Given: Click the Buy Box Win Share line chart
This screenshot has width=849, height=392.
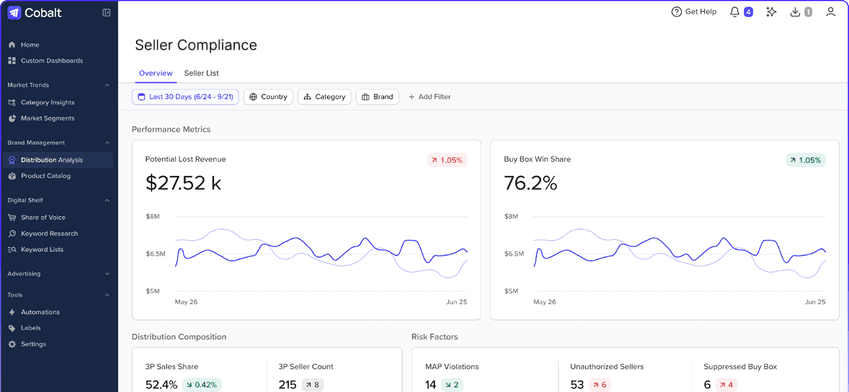Looking at the screenshot, I should 680,253.
